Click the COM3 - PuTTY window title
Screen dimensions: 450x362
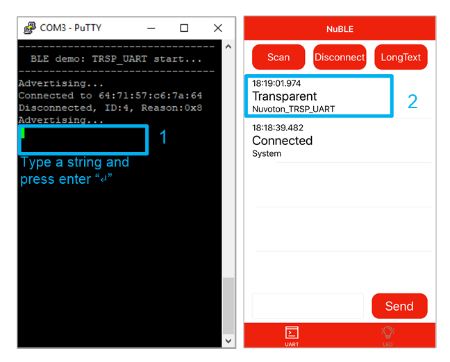(x=71, y=28)
